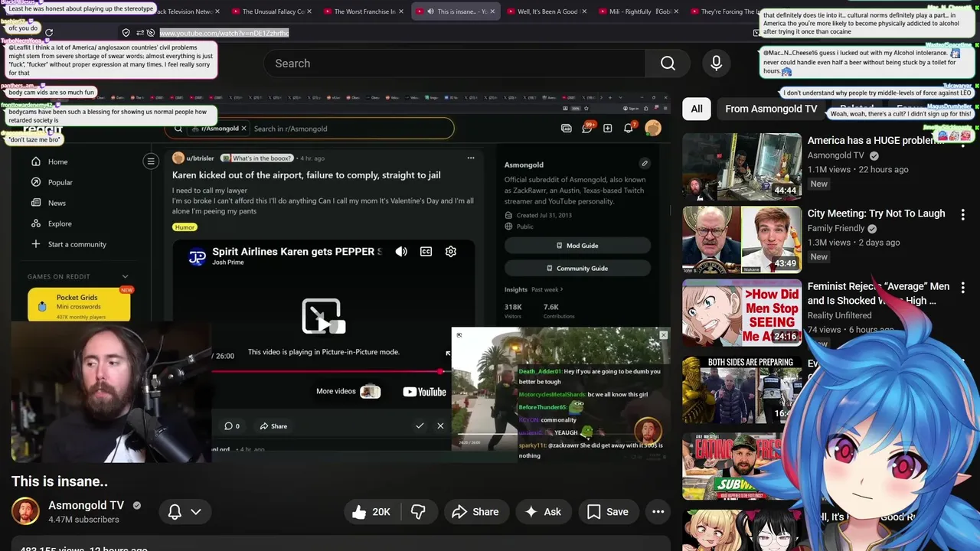Open comments icon showing 0
This screenshot has width=980, height=551.
[x=231, y=425]
